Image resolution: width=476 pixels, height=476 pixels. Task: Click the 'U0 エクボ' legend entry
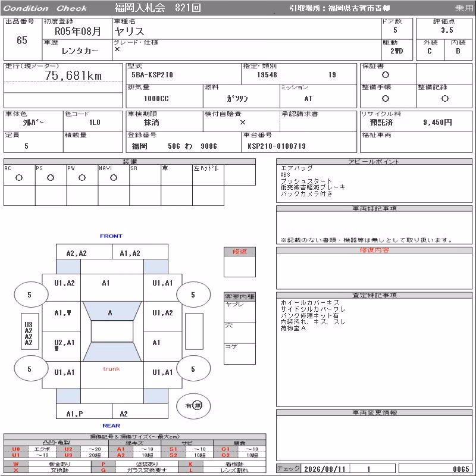[x=30, y=449]
